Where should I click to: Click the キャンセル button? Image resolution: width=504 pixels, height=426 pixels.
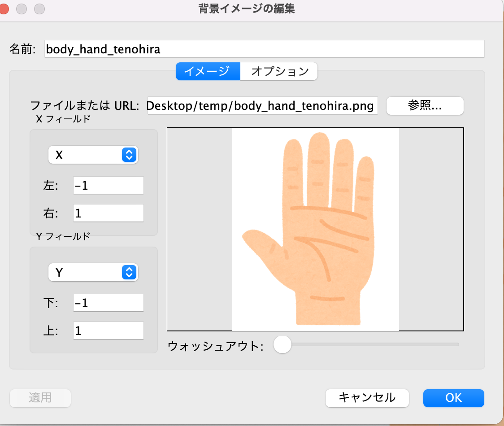point(367,398)
